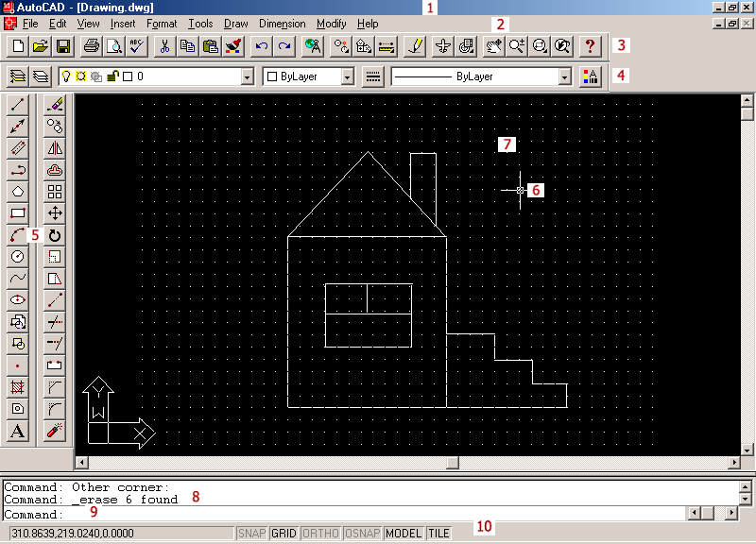Toggle ORTHO mode in status bar
Image resolution: width=756 pixels, height=544 pixels.
coord(320,534)
